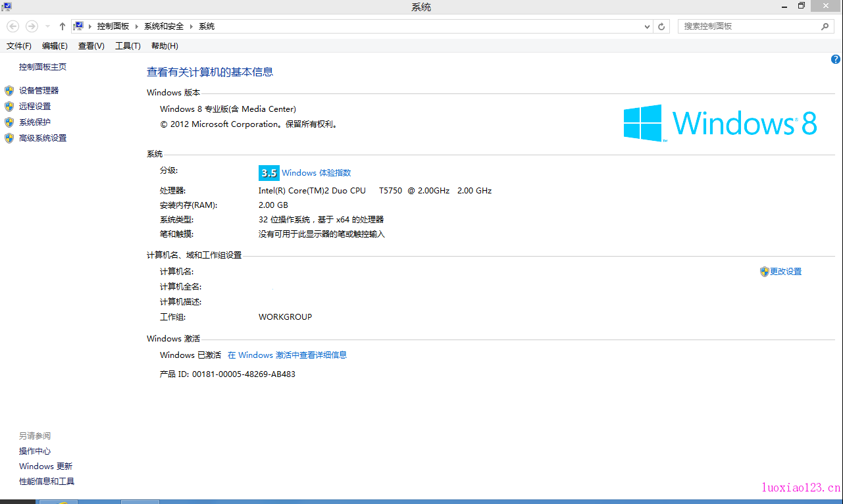The width and height of the screenshot is (843, 504).
Task: Open the 查看(V) menu
Action: point(91,45)
